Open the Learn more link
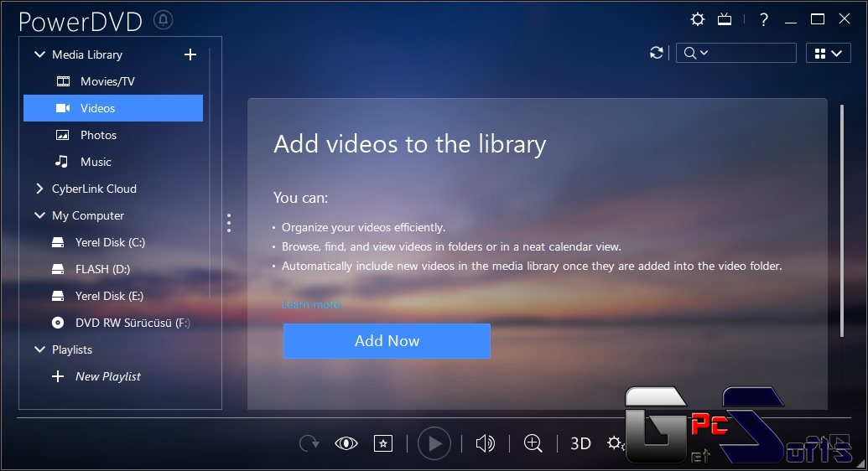868x471 pixels. click(311, 304)
